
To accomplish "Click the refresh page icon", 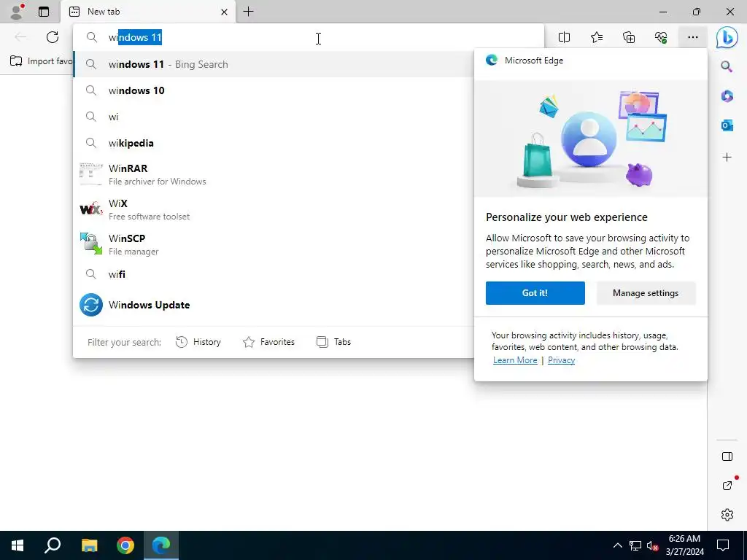I will coord(53,37).
